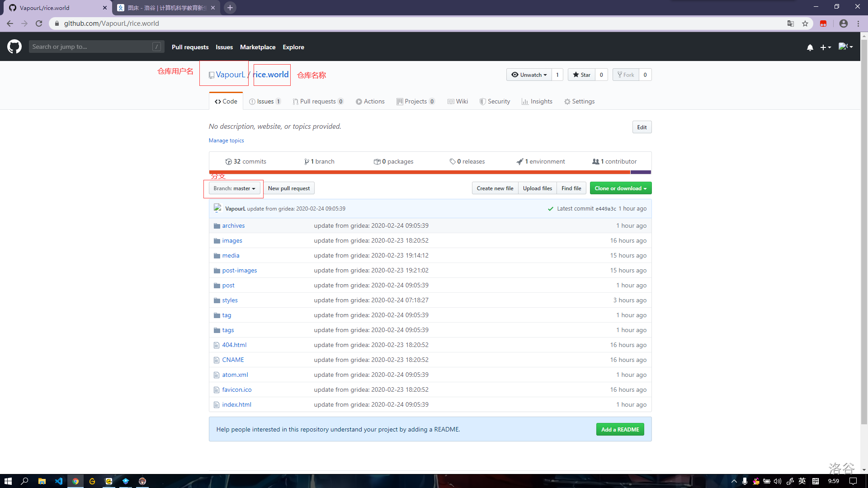
Task: Switch to the Actions tab
Action: [370, 101]
